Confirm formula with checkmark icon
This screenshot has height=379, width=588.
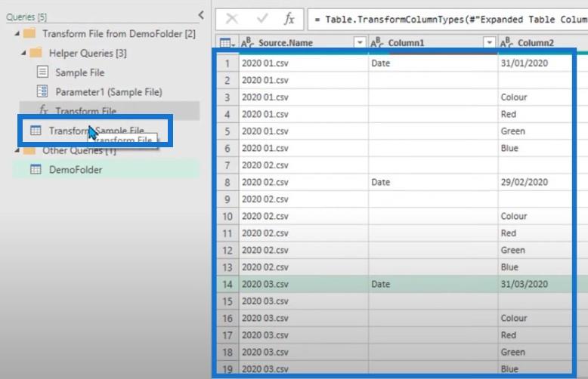262,18
